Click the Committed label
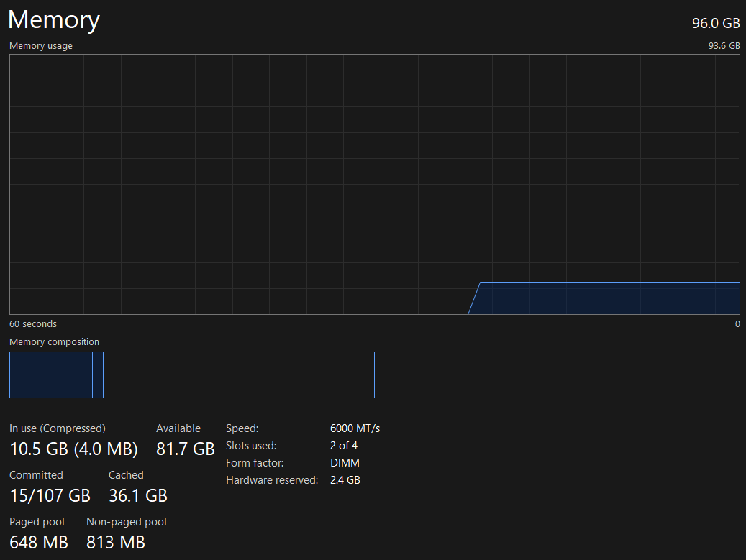 point(36,475)
